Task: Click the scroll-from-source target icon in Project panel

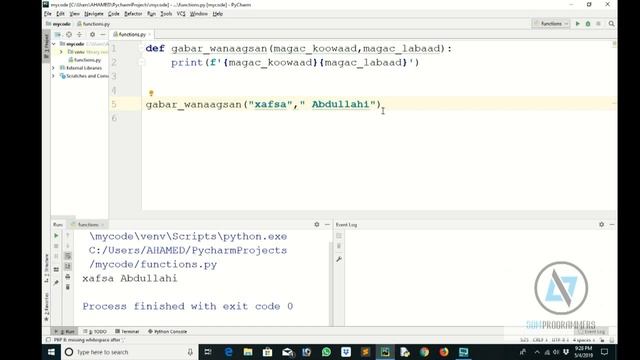Action: click(x=69, y=35)
